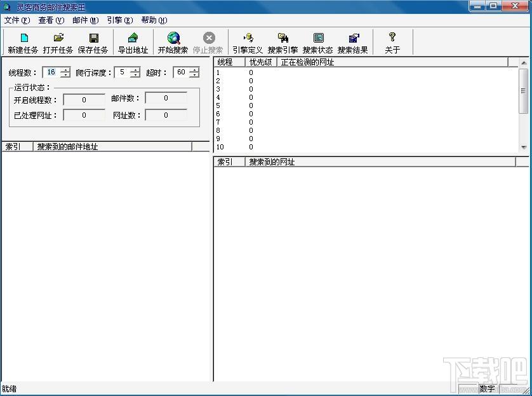Click the 开启线程数 status field
Screen dimensions: 532x396
pos(84,100)
